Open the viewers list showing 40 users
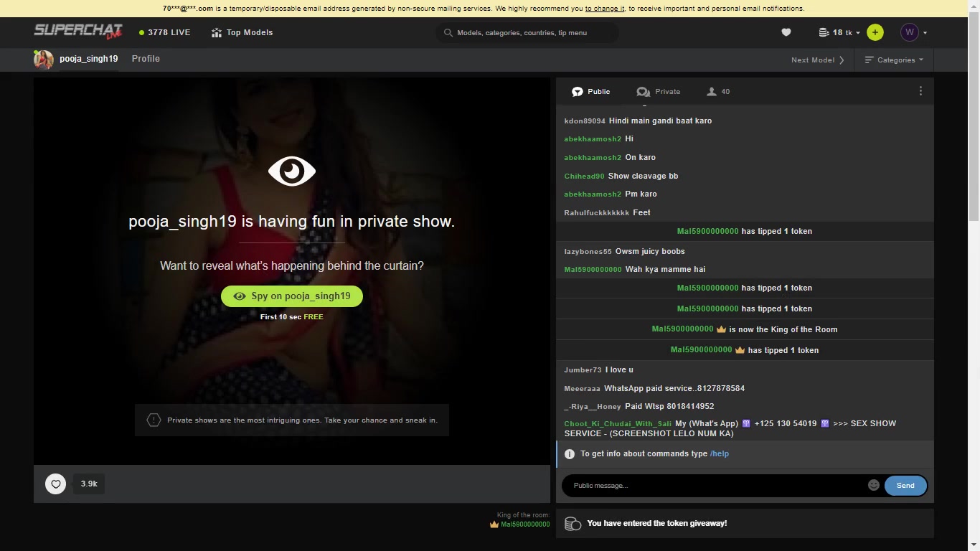Image resolution: width=980 pixels, height=551 pixels. pos(718,92)
